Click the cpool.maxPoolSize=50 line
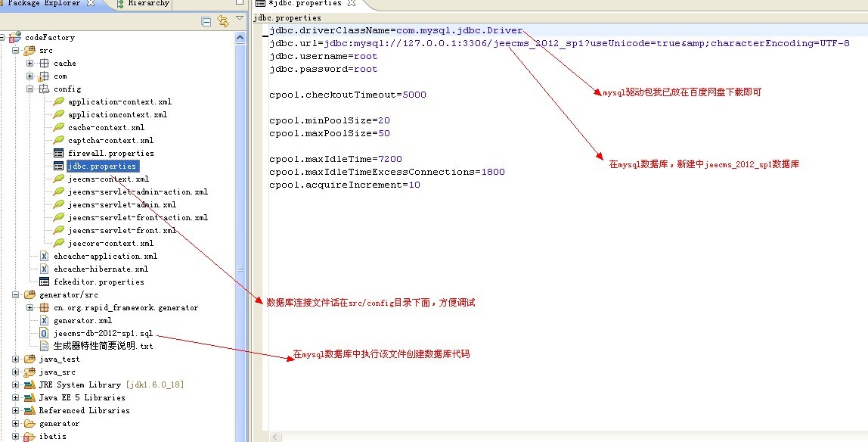The width and height of the screenshot is (868, 442). [x=330, y=133]
